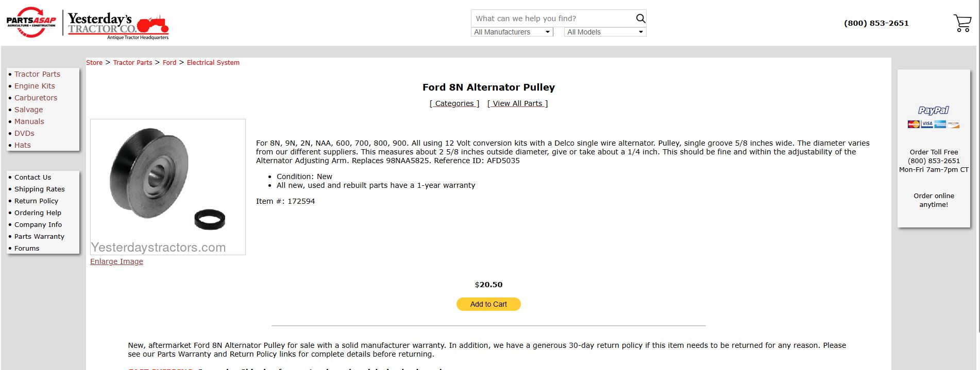Screen dimensions: 980x370
Task: Open the All Models dropdown
Action: (605, 32)
